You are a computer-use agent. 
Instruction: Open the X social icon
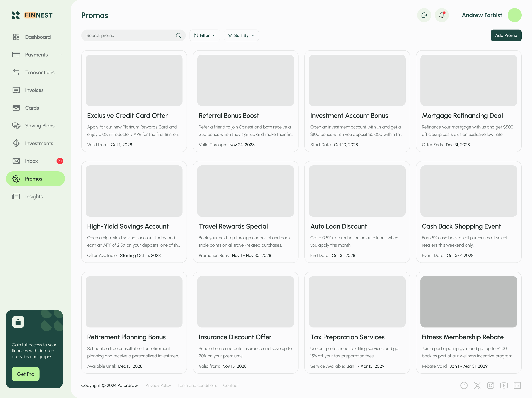point(477,385)
